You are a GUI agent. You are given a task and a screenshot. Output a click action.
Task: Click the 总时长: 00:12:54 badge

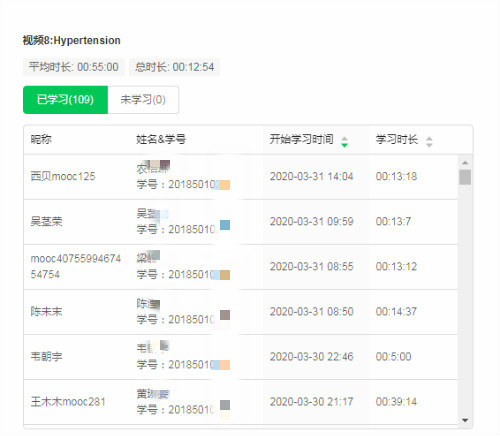pyautogui.click(x=175, y=67)
